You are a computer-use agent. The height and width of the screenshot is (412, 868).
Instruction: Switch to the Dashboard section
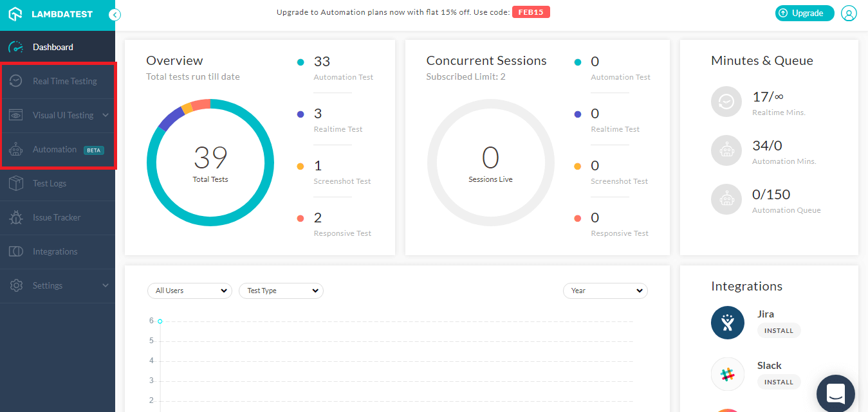click(x=53, y=46)
